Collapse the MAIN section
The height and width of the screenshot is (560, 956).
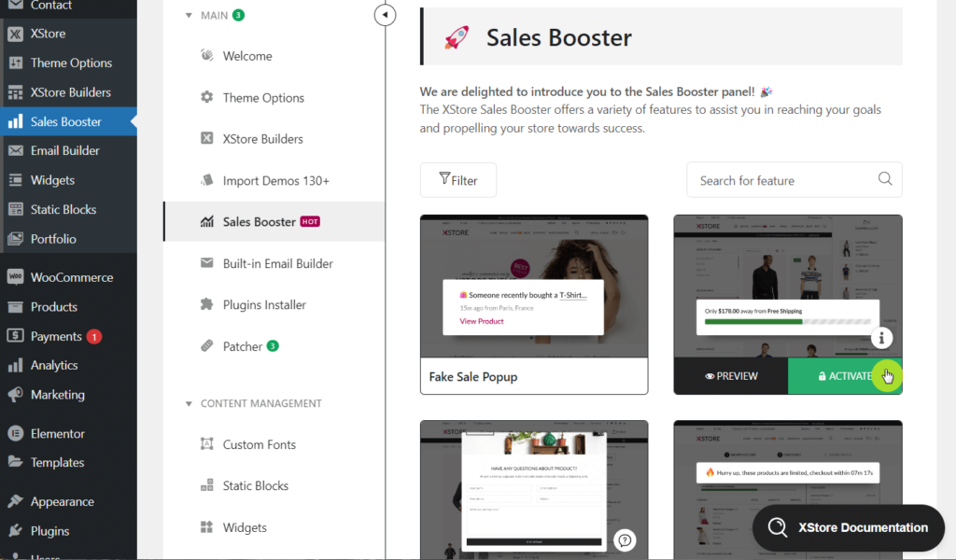(189, 15)
